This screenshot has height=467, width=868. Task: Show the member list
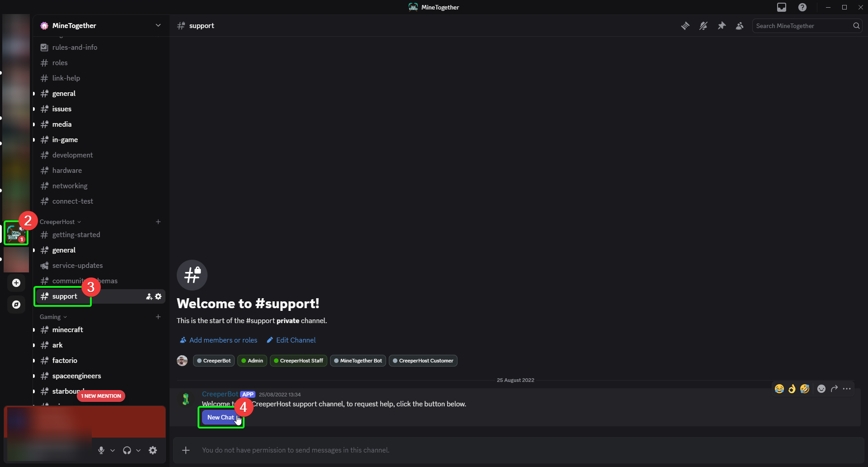(x=740, y=26)
